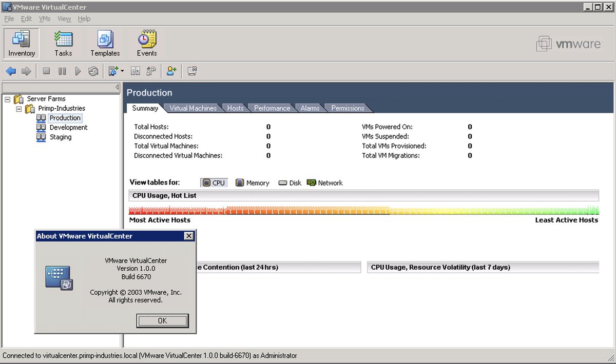Click the Staging farm server icon

(x=41, y=137)
